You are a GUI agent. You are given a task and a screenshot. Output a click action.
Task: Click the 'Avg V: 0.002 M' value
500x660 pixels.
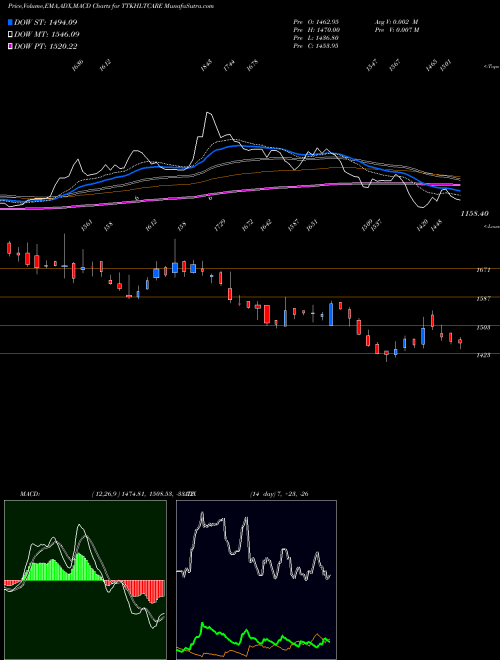click(396, 21)
